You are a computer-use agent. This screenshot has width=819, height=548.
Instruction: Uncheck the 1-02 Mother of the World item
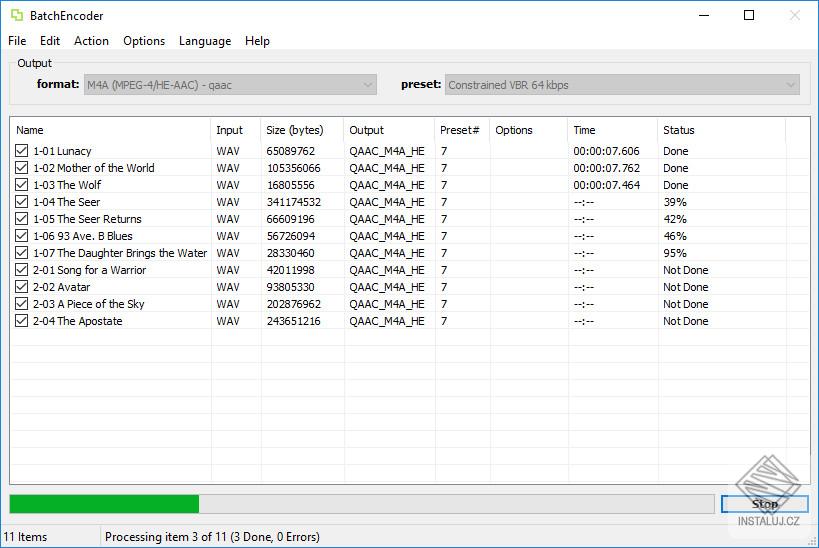pos(21,168)
